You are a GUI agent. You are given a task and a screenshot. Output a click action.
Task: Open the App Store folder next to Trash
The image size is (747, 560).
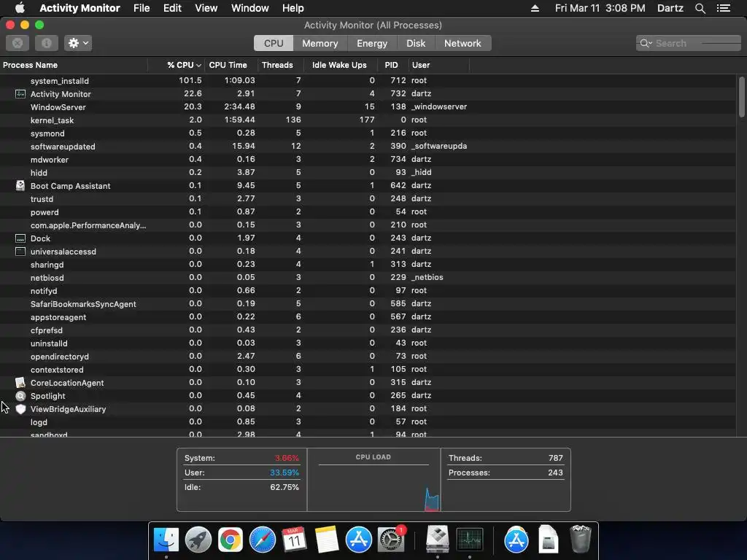(x=516, y=540)
